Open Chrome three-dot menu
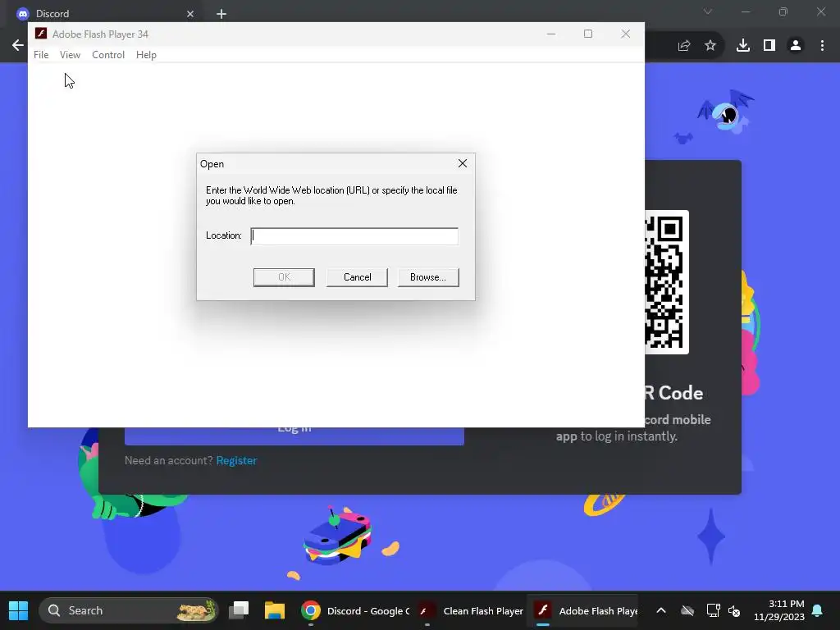 tap(822, 46)
